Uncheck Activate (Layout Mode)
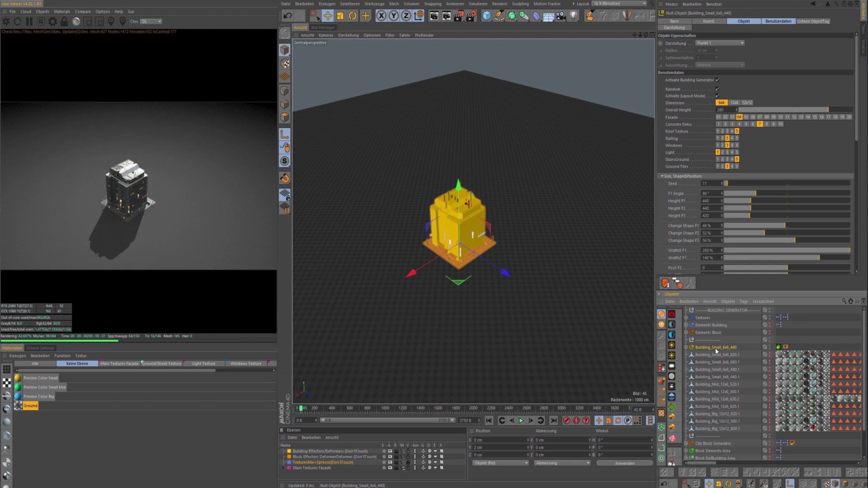The image size is (868, 488). point(717,96)
